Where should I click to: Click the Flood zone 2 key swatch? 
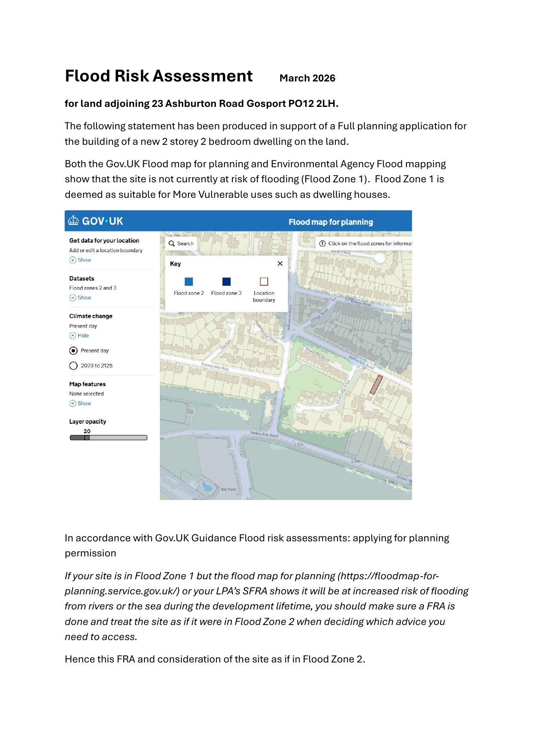pos(188,281)
